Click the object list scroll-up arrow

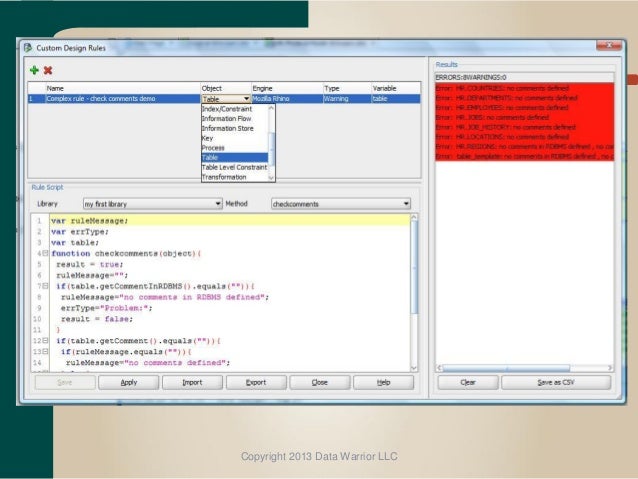pyautogui.click(x=271, y=108)
